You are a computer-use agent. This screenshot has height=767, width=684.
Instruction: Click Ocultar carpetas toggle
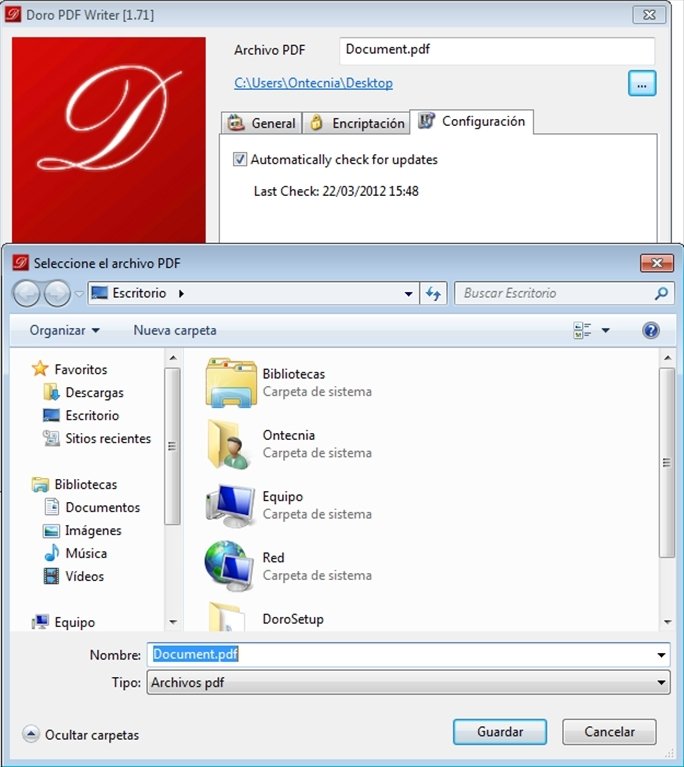click(81, 735)
